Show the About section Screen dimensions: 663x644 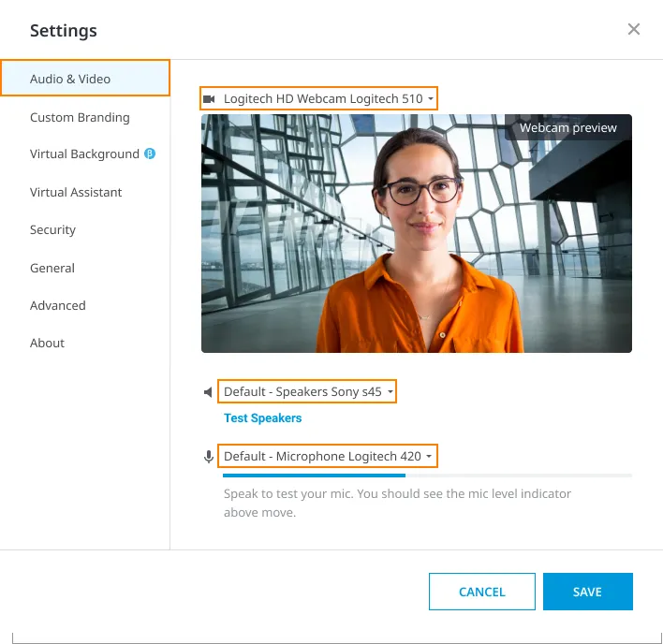point(48,343)
